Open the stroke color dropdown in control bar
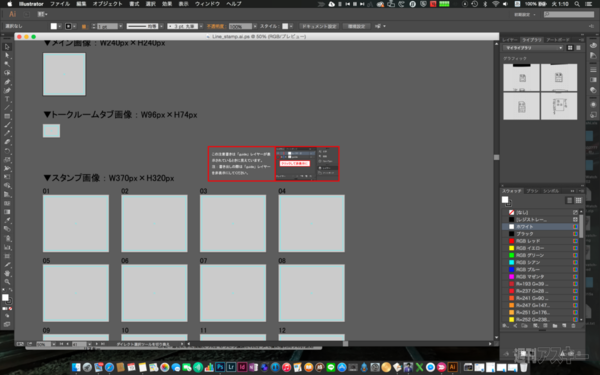 (x=74, y=26)
